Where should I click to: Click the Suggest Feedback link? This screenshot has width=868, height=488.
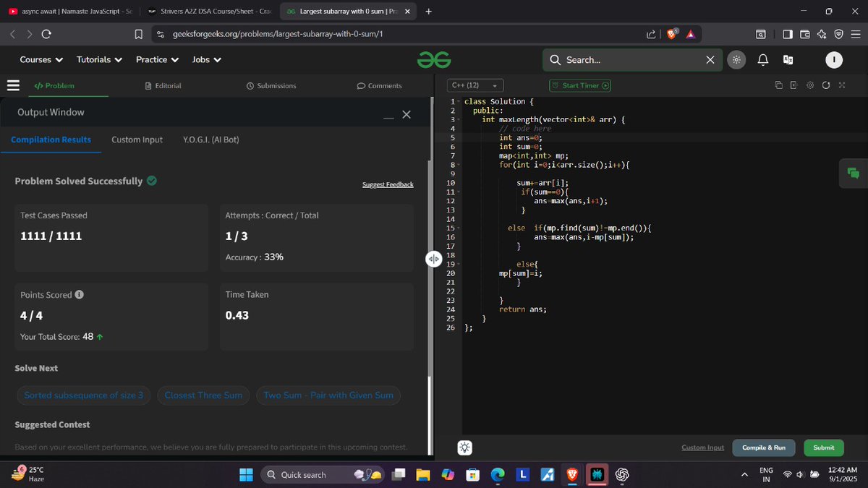(x=388, y=184)
